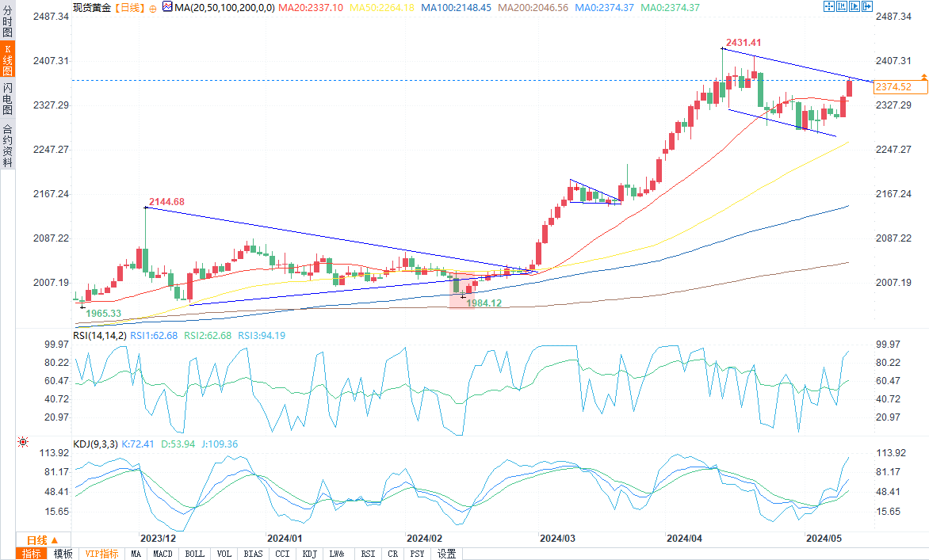This screenshot has width=929, height=560.
Task: Click the 模板 button in bottom bar
Action: [63, 554]
